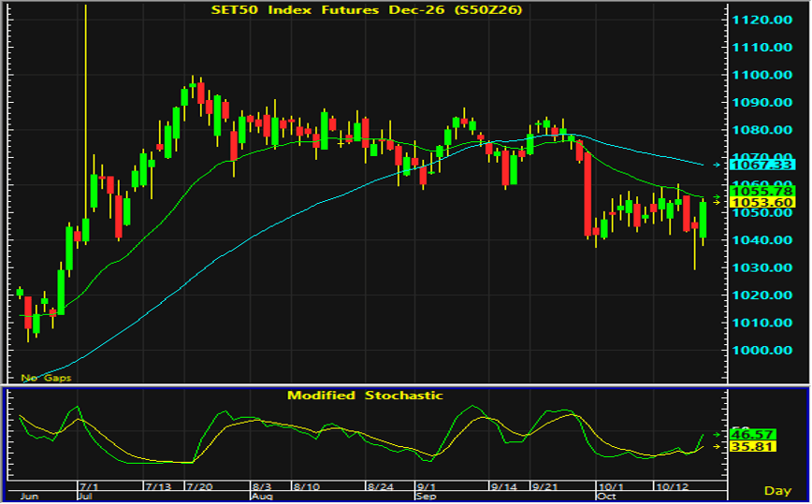Click the yellow arrow beside 1053.60
The width and height of the screenshot is (812, 504).
717,202
